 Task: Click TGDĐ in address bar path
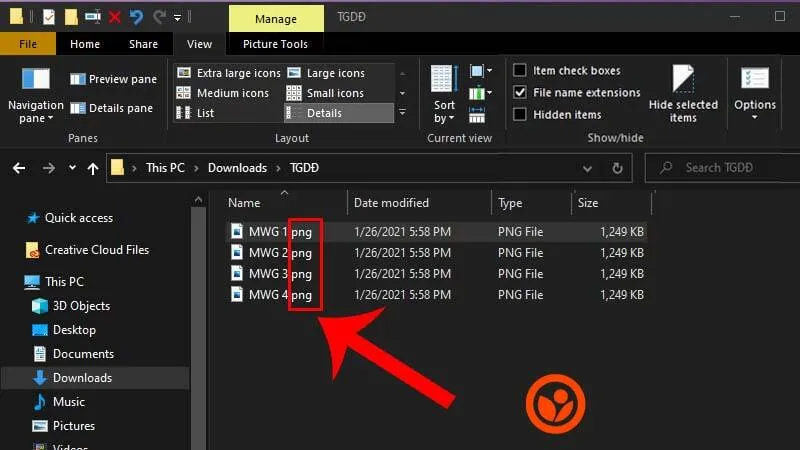(x=304, y=168)
